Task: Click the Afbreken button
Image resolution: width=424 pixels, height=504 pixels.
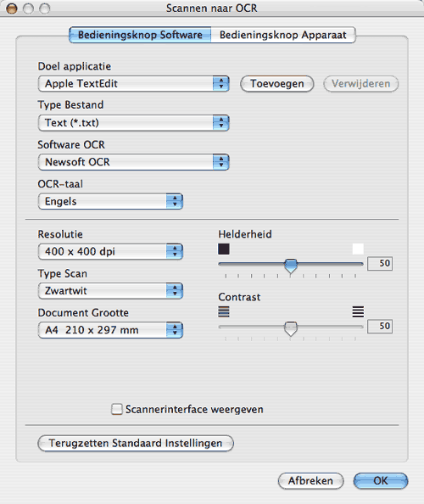Action: point(310,481)
